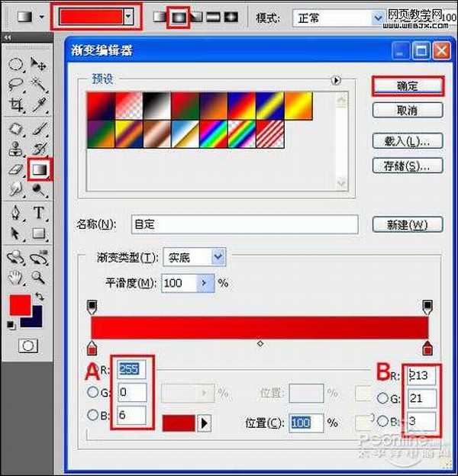Viewport: 458px width, 476px height.
Task: Open the 渐变类型 dropdown
Action: 218,258
